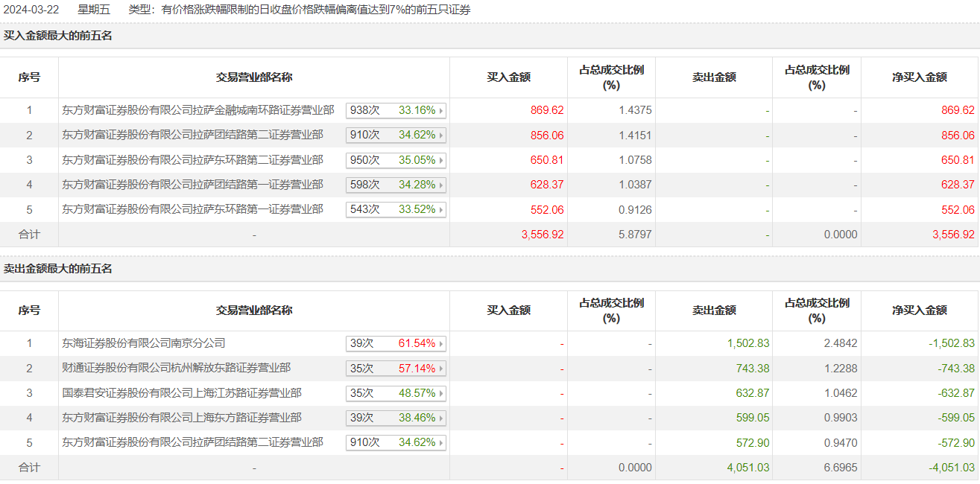Open 东方财富证券拉萨东环路第二证券营业部 link
Screen dimensions: 980x484
[192, 159]
